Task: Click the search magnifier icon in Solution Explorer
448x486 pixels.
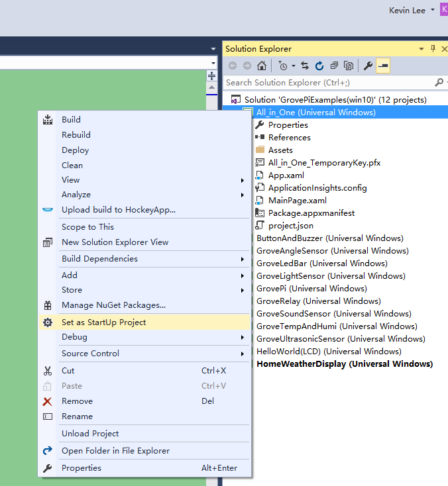Action: (439, 83)
